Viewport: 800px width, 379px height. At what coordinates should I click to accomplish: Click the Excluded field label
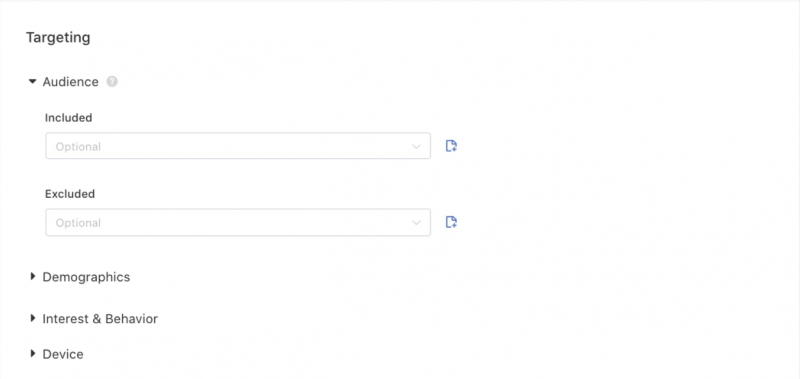click(70, 194)
